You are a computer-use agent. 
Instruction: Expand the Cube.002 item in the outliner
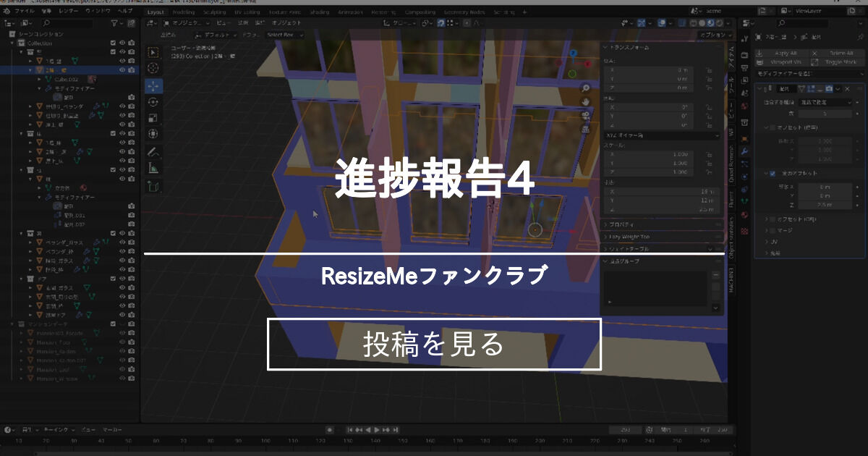click(38, 80)
